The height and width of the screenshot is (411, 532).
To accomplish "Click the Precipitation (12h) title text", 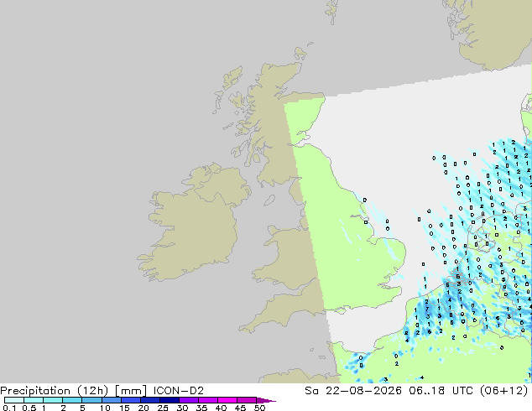I will click(x=54, y=391).
